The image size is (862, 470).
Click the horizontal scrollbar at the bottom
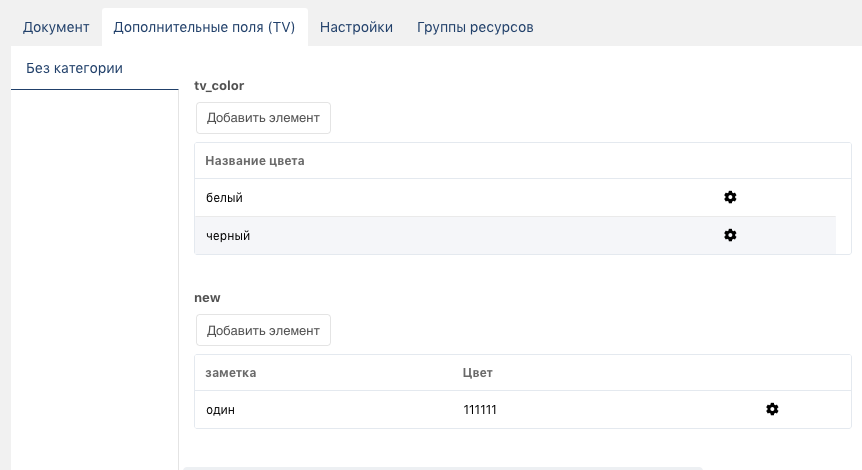[x=442, y=466]
